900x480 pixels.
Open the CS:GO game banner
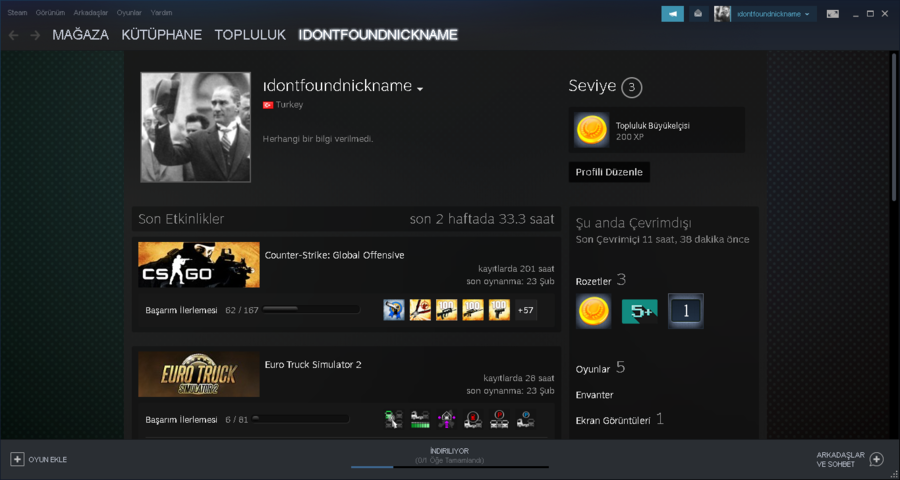pos(199,265)
